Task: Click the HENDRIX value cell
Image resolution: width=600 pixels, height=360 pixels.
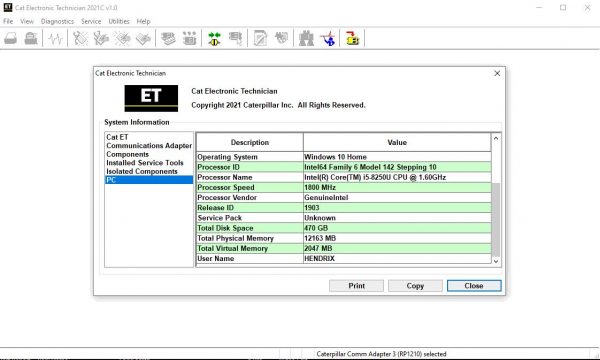Action: 397,259
